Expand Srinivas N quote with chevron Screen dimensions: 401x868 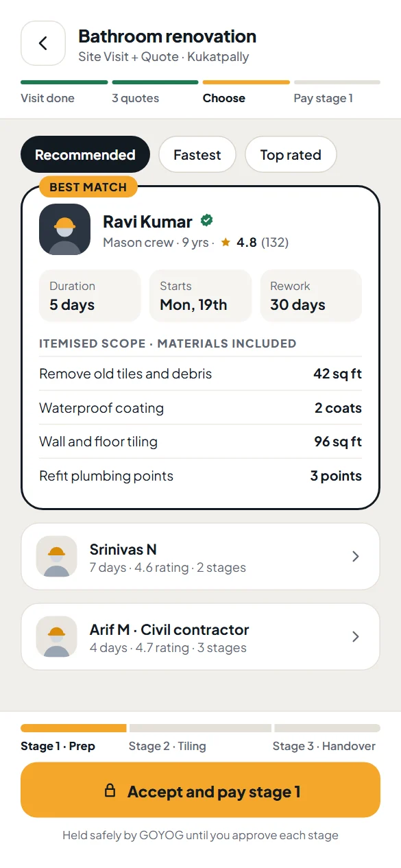356,557
